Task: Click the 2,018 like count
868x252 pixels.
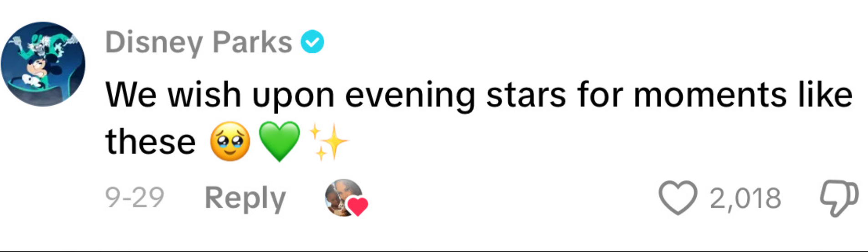Action: [x=745, y=199]
